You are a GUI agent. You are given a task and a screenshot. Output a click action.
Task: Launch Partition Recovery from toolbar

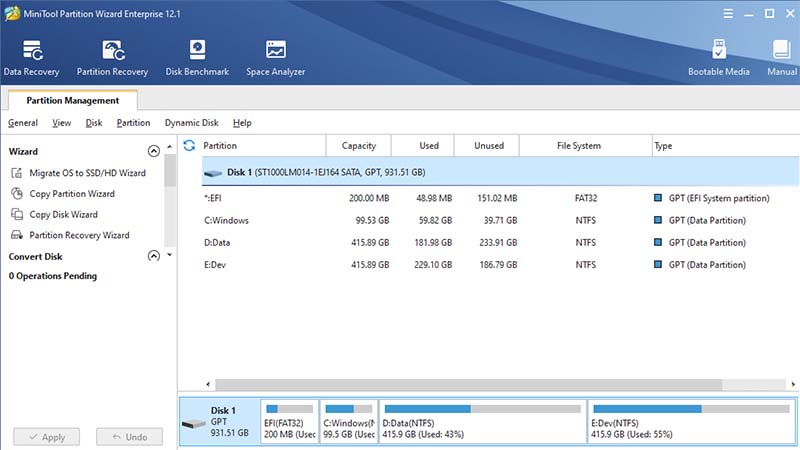(x=112, y=58)
